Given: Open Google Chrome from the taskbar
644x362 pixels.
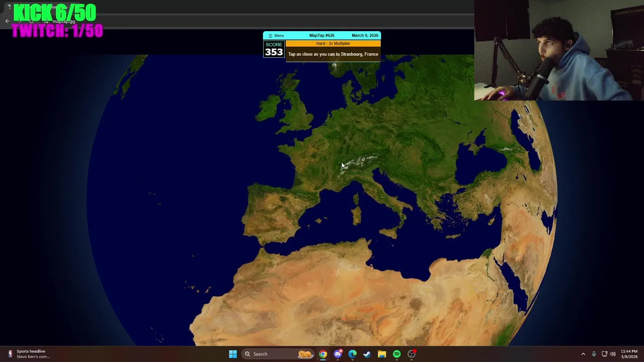Looking at the screenshot, I should coord(323,354).
